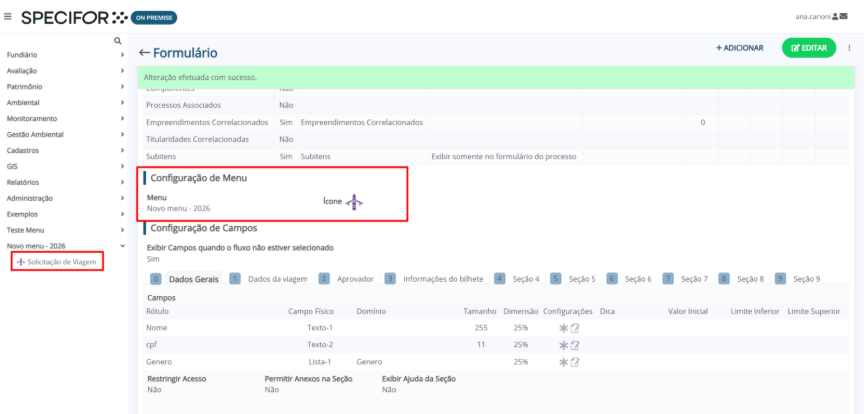Click the user profile icon beside ana.carioni
The image size is (864, 414).
coord(835,17)
